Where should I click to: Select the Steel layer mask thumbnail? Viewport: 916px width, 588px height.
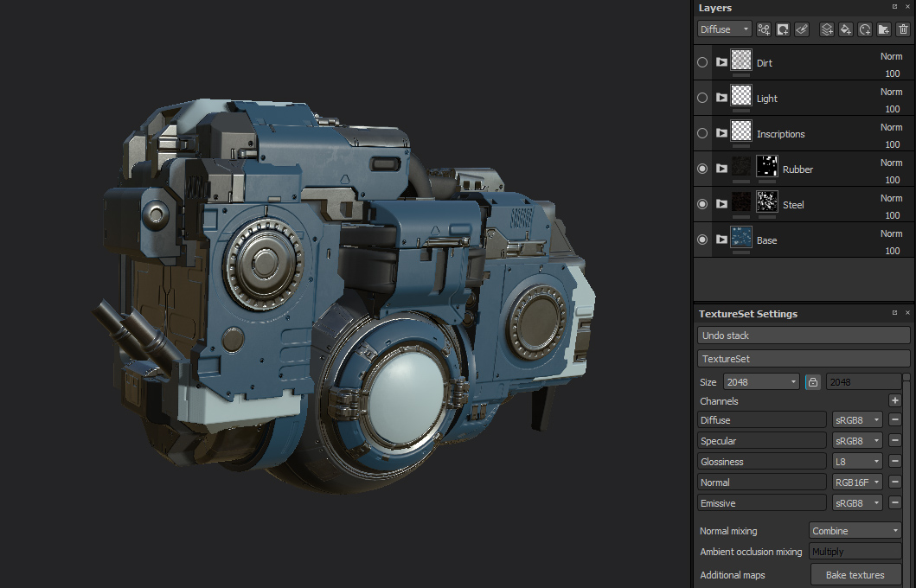coord(767,201)
